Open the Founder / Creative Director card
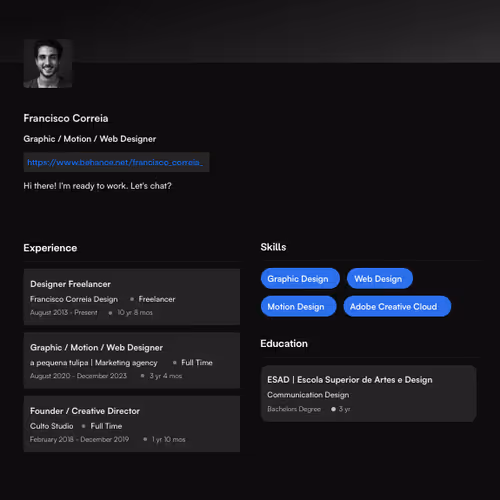The height and width of the screenshot is (500, 500). tap(132, 424)
